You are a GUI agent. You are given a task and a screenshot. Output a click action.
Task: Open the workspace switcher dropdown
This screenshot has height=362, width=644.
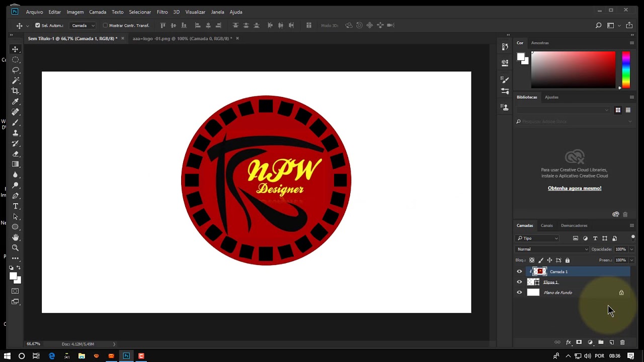612,25
